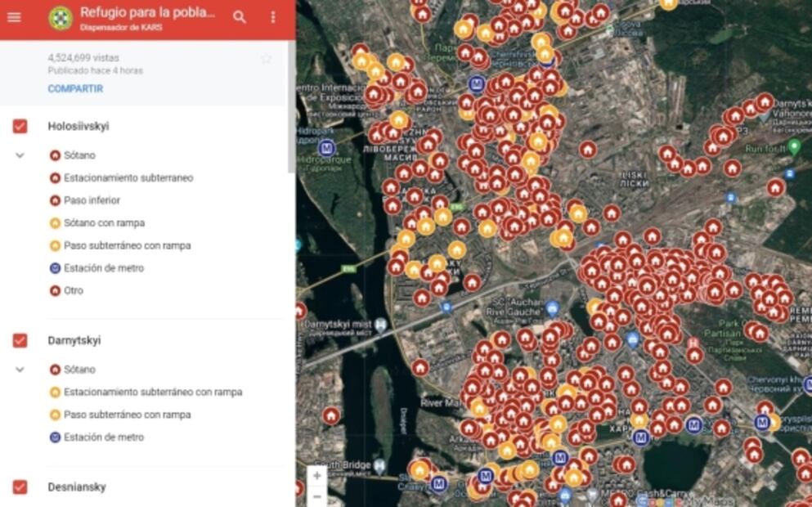Click the sidebar vertical scrollbar
This screenshot has width=812, height=507.
click(x=291, y=106)
